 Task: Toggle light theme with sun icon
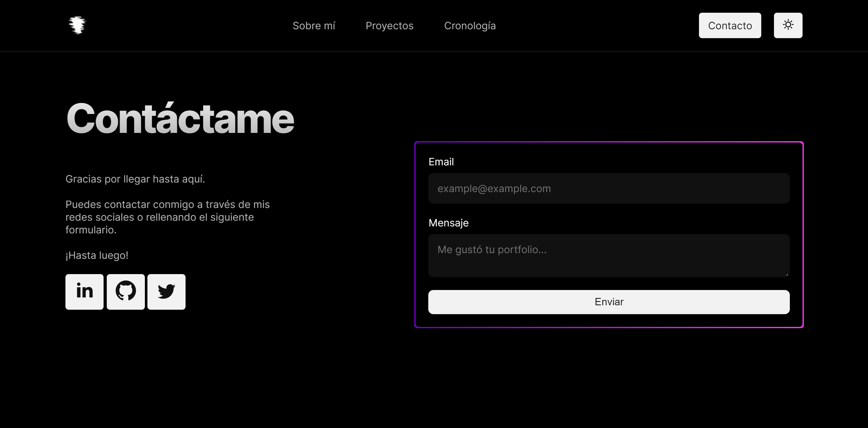[788, 25]
